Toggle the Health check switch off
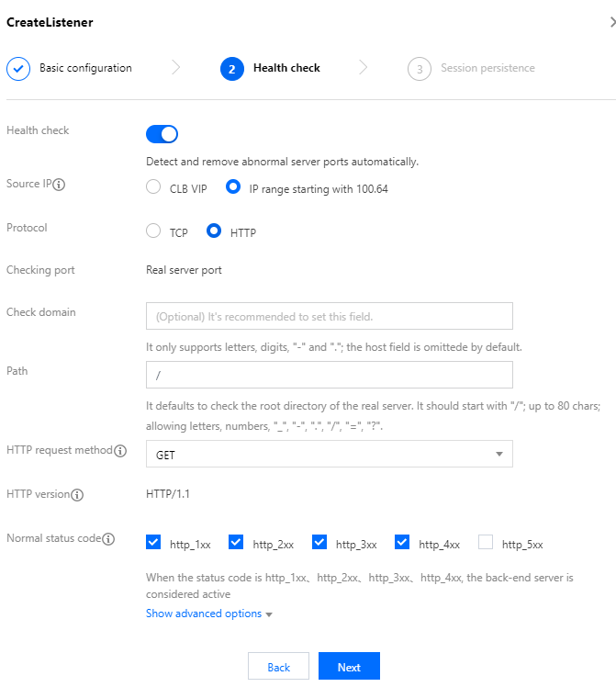 tap(162, 134)
